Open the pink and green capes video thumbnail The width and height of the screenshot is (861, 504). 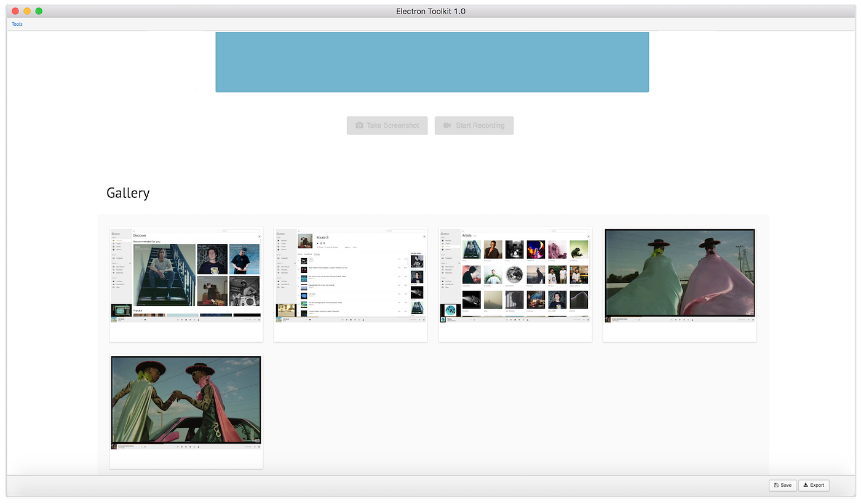pos(680,274)
